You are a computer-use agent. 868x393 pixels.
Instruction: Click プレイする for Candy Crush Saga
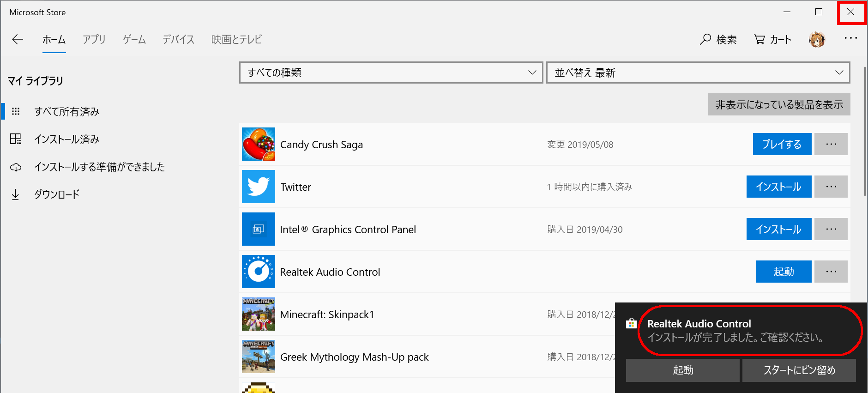click(782, 144)
